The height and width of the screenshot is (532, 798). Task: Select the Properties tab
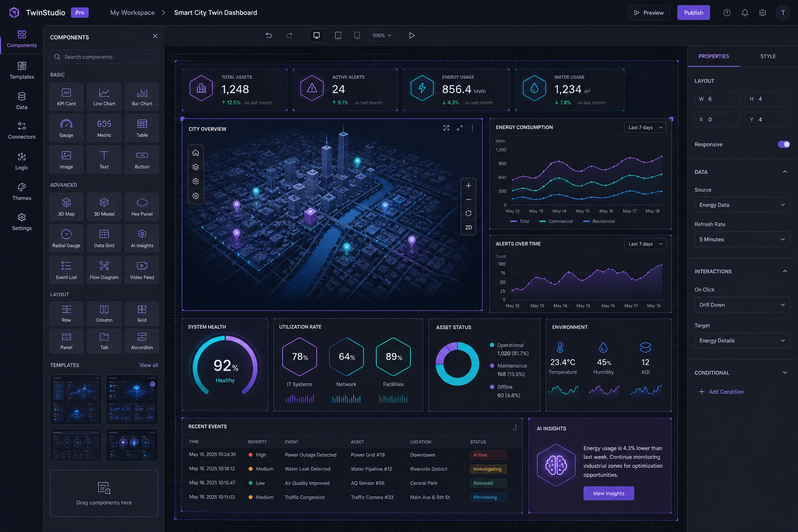click(x=713, y=56)
